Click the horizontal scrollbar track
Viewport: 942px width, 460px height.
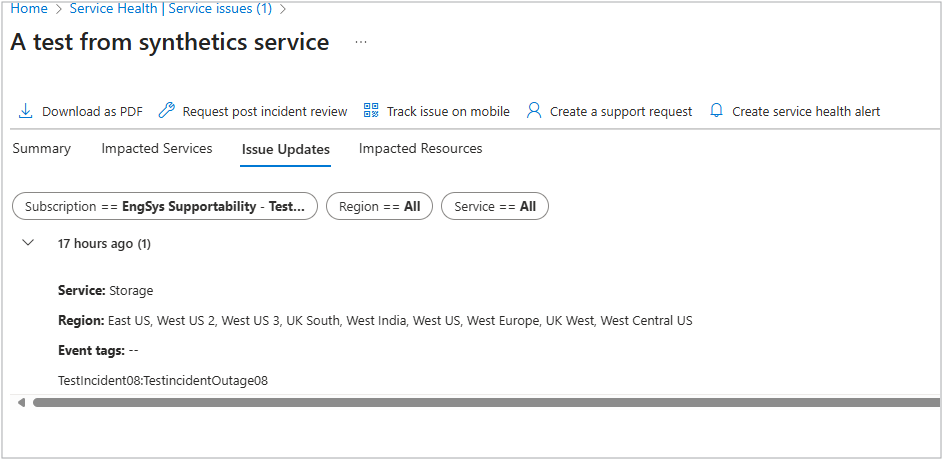pos(480,403)
